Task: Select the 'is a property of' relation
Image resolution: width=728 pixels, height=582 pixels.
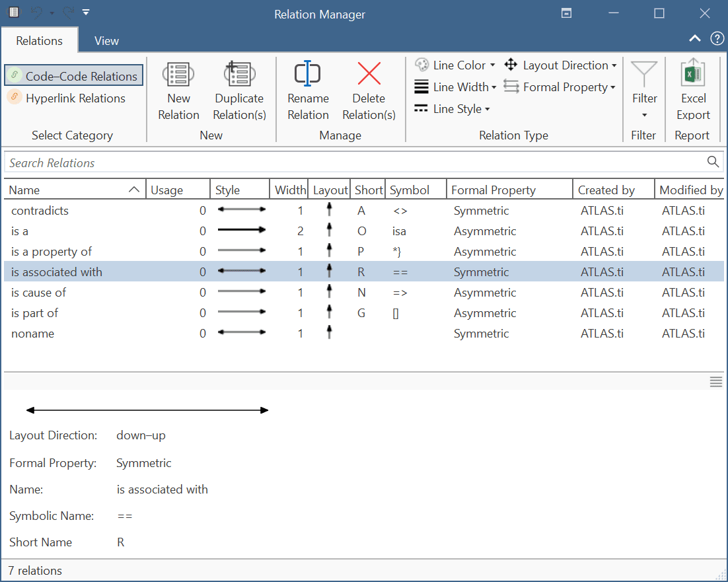Action: click(x=364, y=251)
